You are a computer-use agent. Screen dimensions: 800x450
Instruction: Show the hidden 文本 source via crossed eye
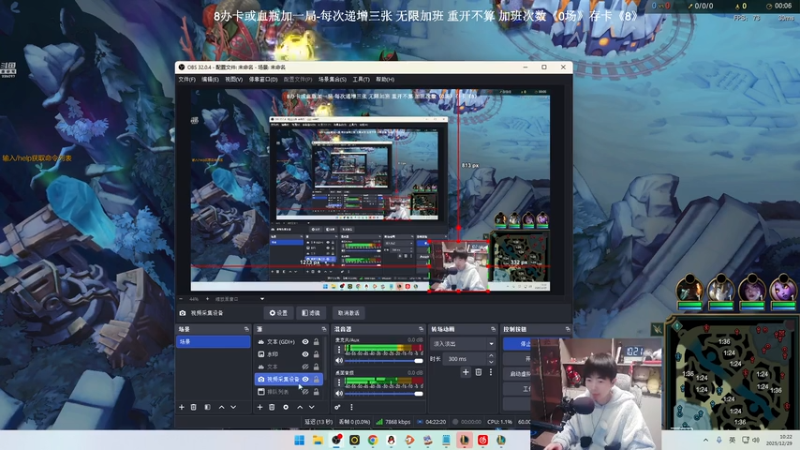(x=305, y=367)
